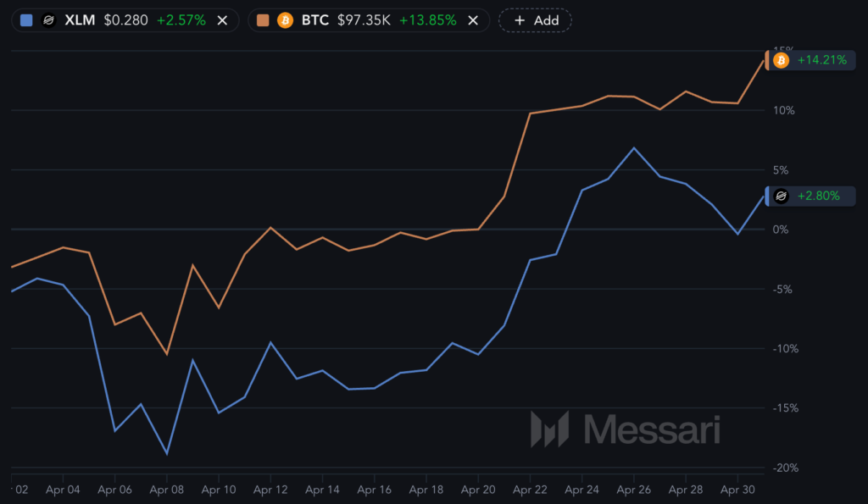868x504 pixels.
Task: Remove XLM using its X icon
Action: [x=223, y=20]
